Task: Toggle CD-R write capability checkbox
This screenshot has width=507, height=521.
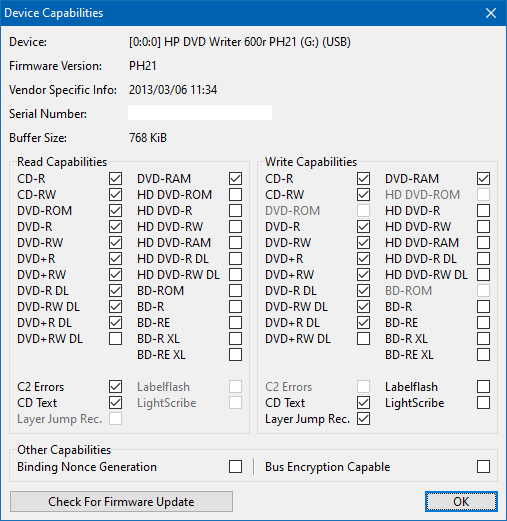Action: [363, 178]
